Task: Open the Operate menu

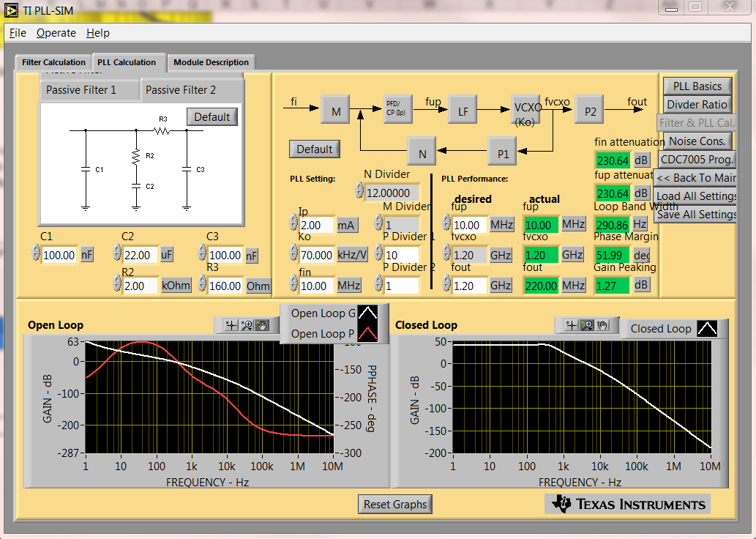Action: tap(56, 33)
